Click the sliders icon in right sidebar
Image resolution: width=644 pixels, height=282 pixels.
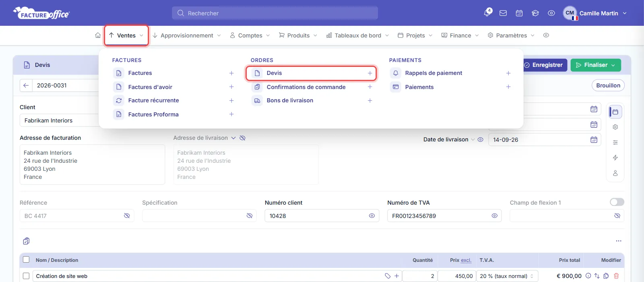(615, 142)
